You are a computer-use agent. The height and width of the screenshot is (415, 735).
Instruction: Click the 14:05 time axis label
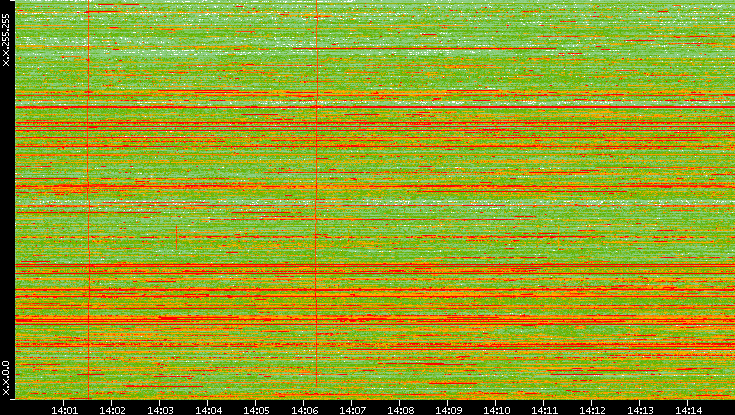(x=256, y=410)
